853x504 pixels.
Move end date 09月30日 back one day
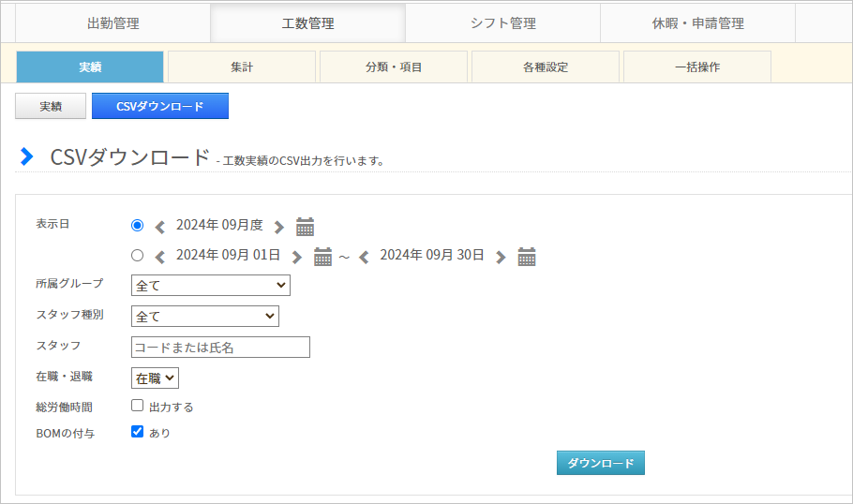(364, 257)
